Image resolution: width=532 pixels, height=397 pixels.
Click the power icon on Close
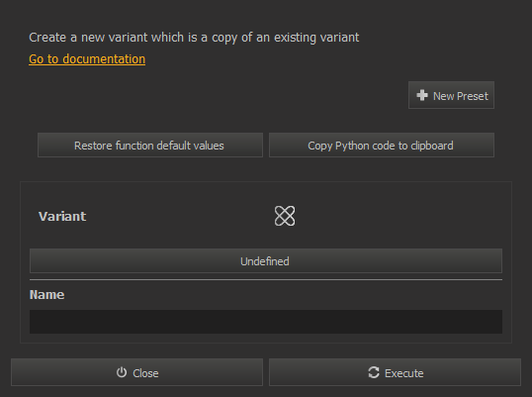(x=122, y=372)
